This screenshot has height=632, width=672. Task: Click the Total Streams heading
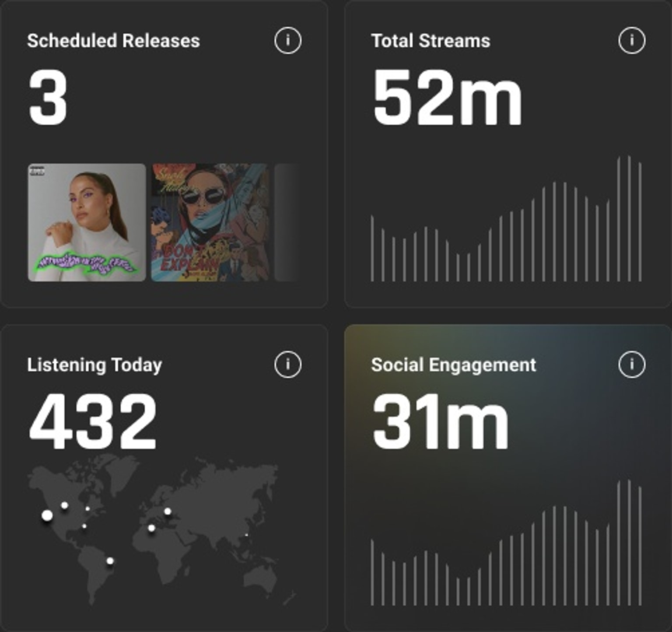(430, 41)
